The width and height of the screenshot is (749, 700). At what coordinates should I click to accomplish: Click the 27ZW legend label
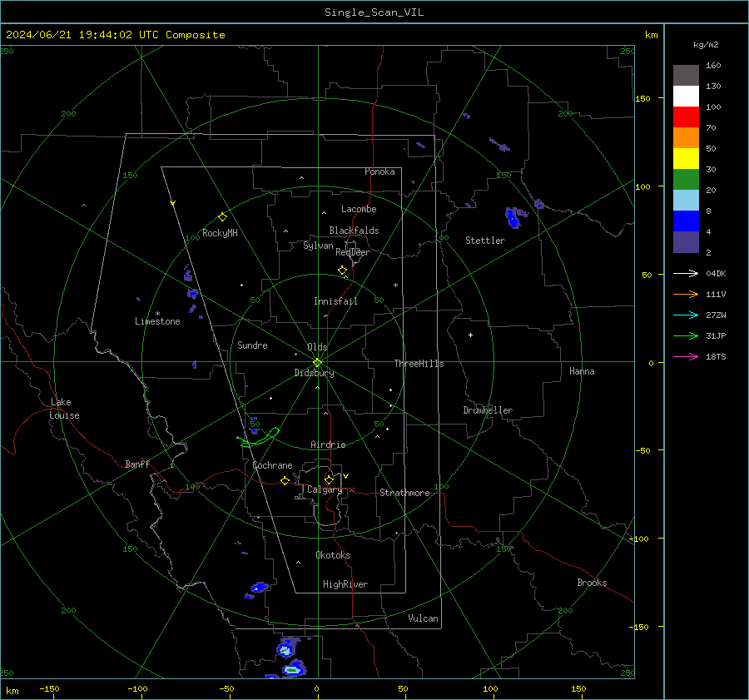pyautogui.click(x=716, y=315)
